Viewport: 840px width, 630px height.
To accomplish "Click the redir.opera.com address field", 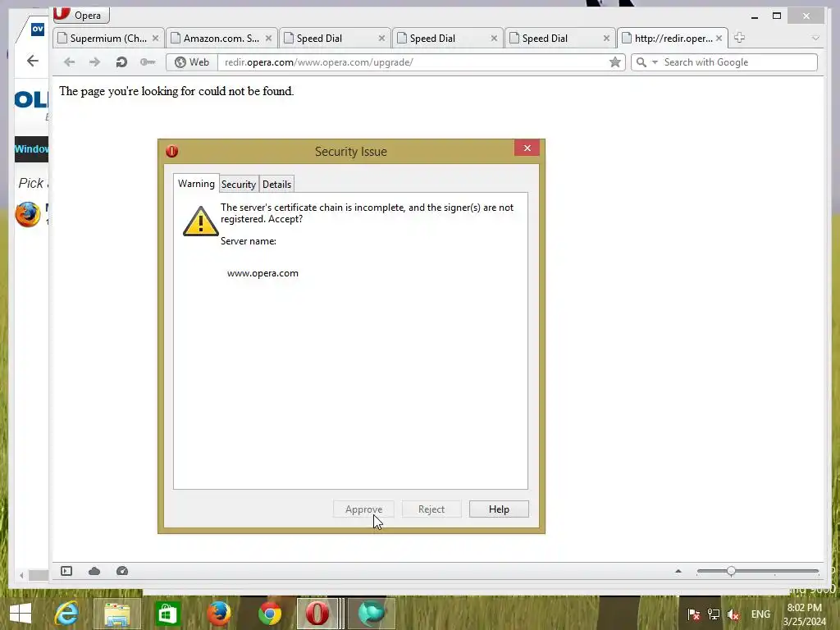I will pos(413,62).
